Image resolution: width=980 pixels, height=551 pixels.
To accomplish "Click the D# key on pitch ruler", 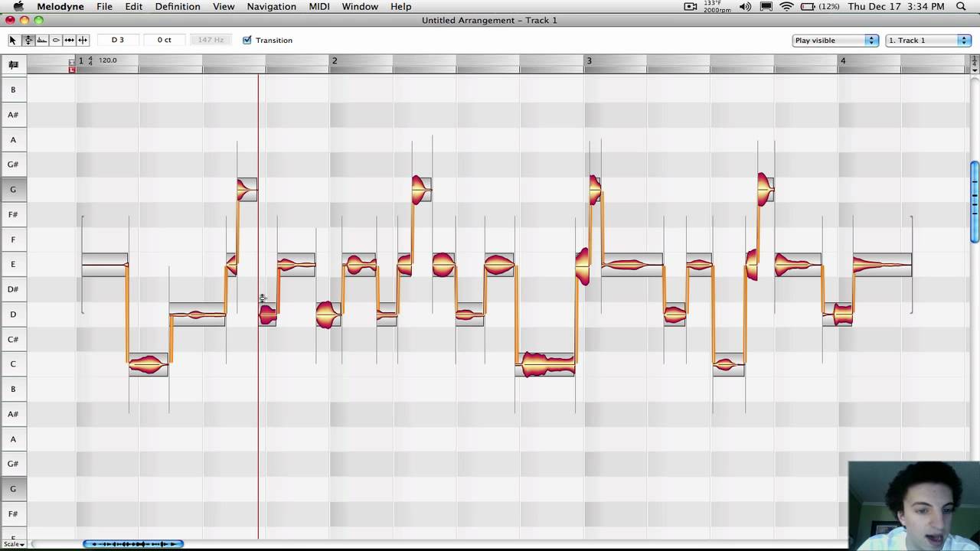I will click(13, 289).
